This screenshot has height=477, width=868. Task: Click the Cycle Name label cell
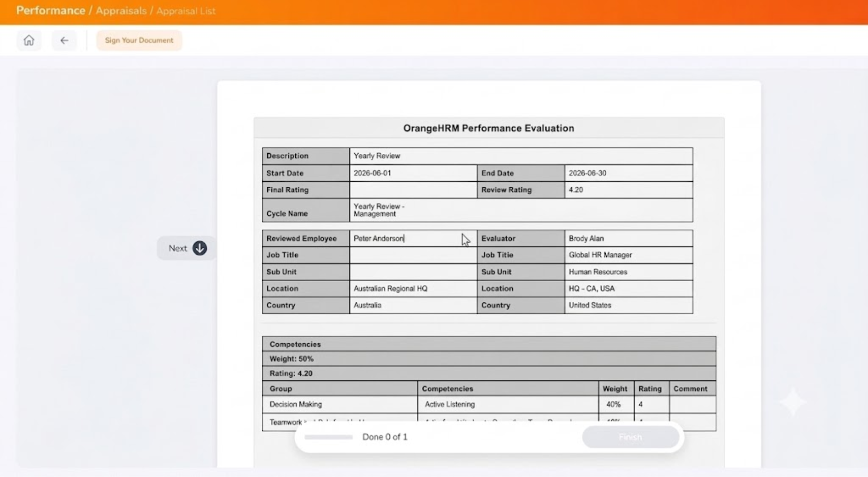(x=306, y=210)
